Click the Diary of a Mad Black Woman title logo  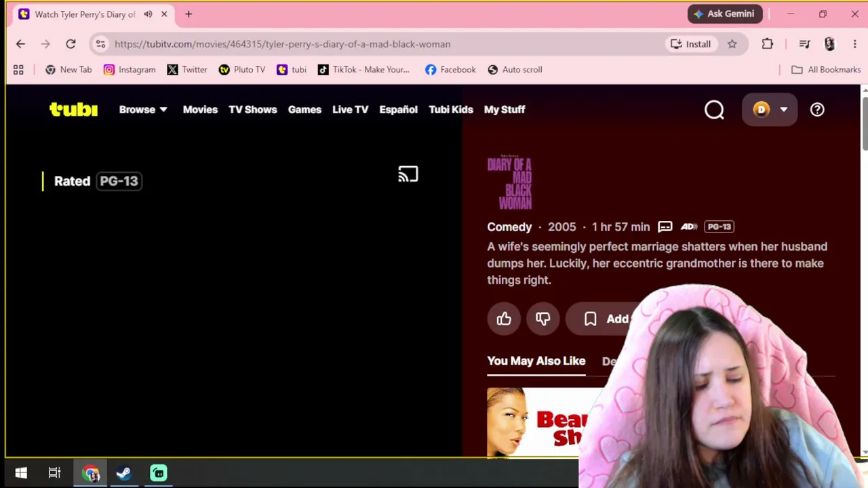[x=509, y=183]
